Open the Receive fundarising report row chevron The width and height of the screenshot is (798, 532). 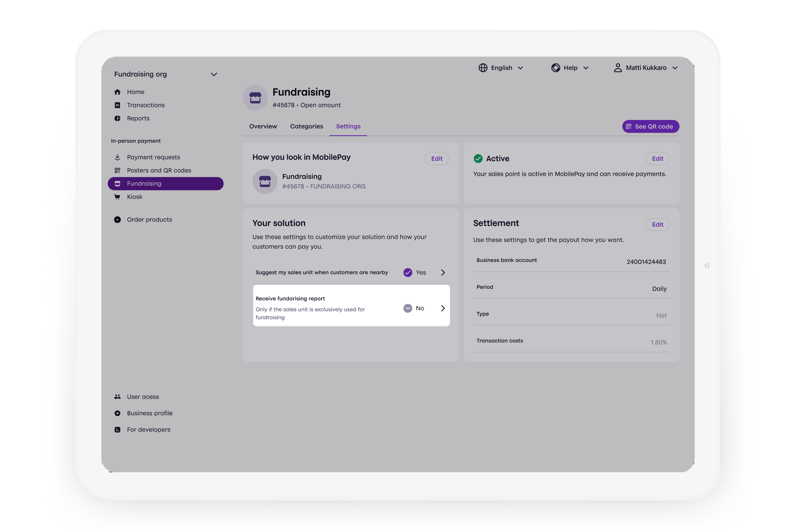[443, 308]
